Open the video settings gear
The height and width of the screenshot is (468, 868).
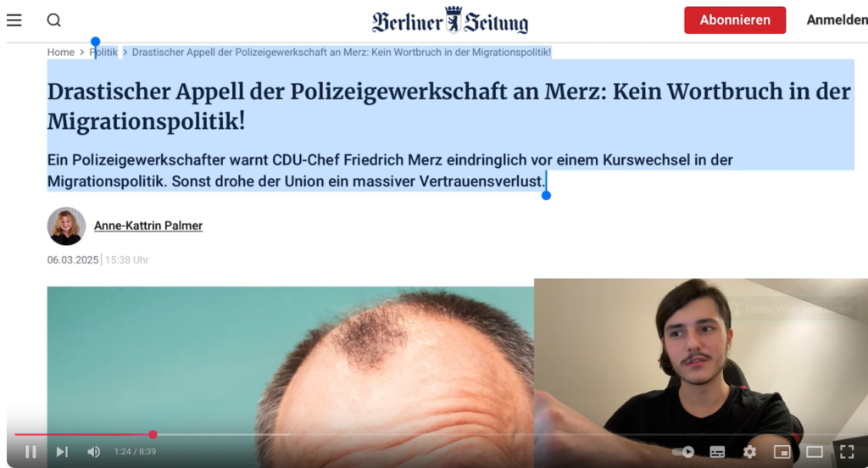749,452
